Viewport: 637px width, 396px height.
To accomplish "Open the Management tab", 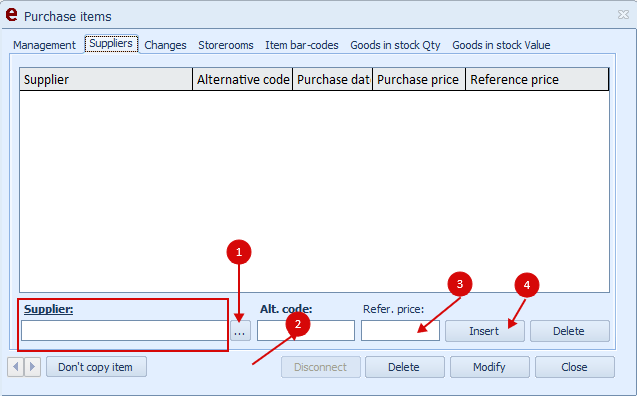I will click(x=44, y=45).
